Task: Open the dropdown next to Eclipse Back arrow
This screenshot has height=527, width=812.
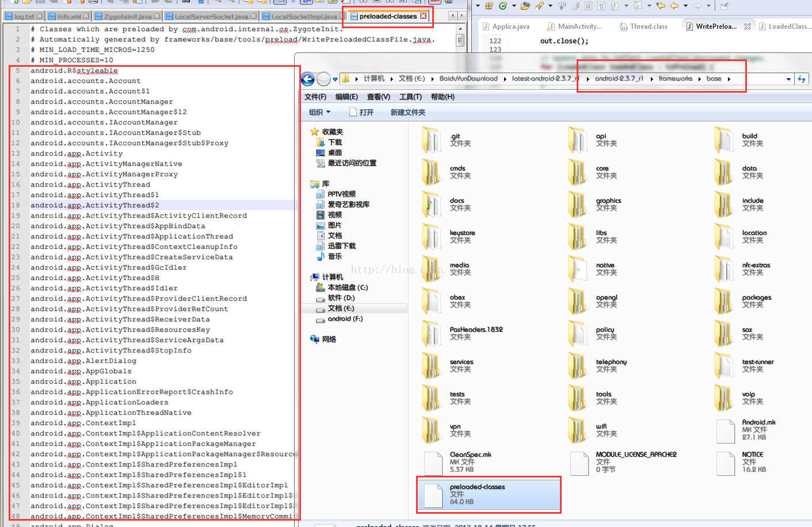Action: tap(685, 6)
